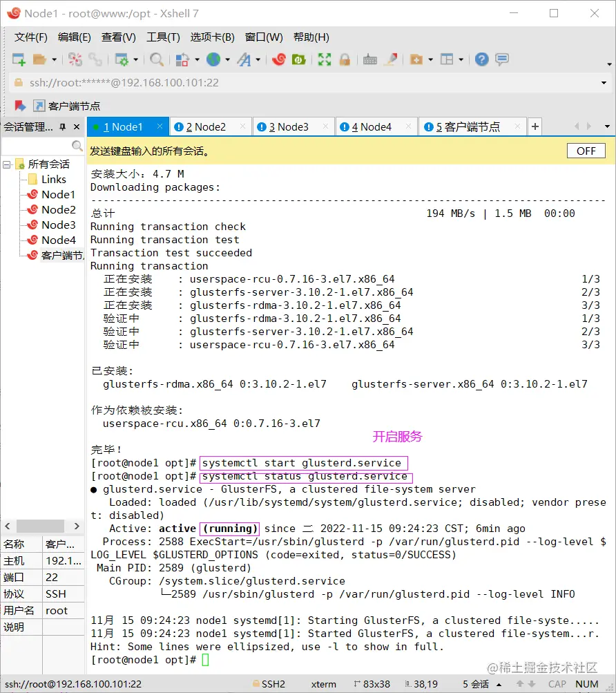
Task: Collapse the 所有会话 tree node
Action: (x=7, y=165)
